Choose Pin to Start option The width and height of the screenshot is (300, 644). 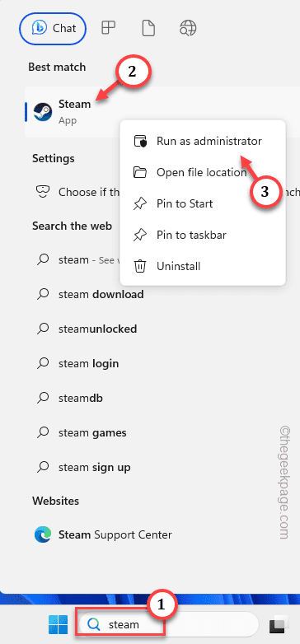pyautogui.click(x=202, y=203)
